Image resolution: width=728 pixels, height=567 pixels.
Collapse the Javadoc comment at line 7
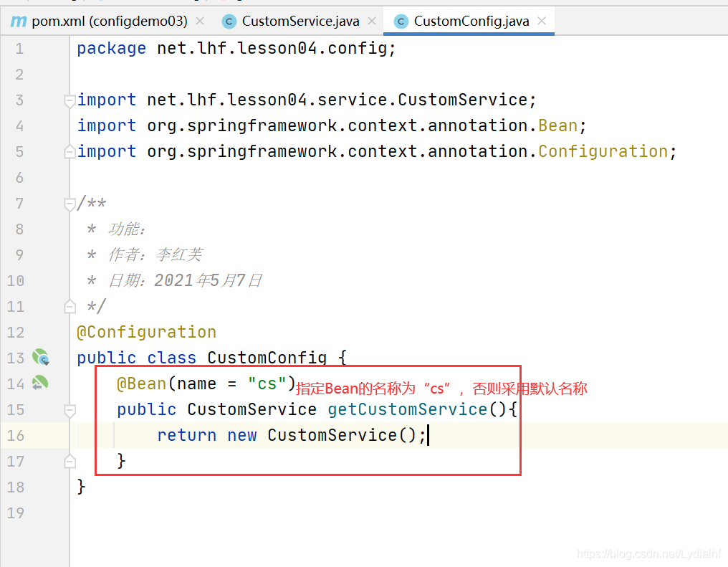click(x=70, y=204)
